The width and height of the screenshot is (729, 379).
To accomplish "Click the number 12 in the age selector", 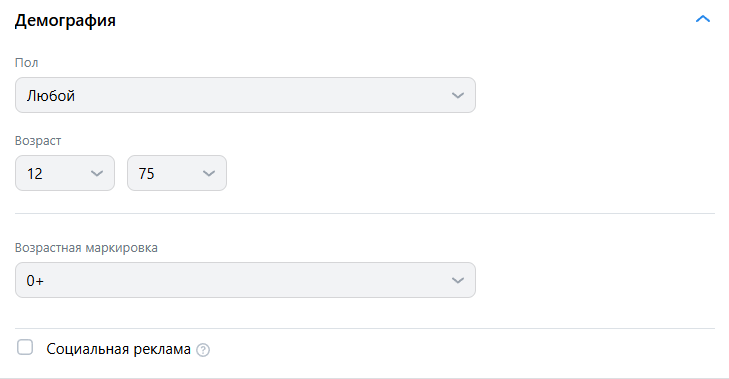I will [34, 173].
